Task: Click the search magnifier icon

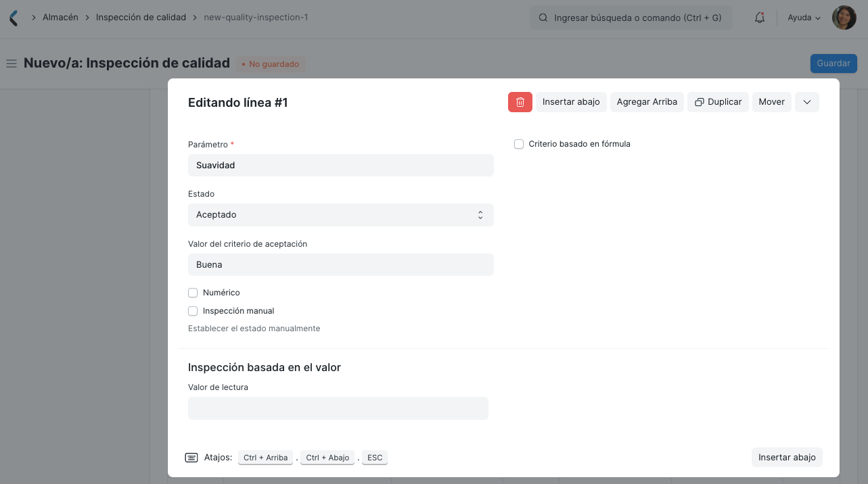Action: 543,18
